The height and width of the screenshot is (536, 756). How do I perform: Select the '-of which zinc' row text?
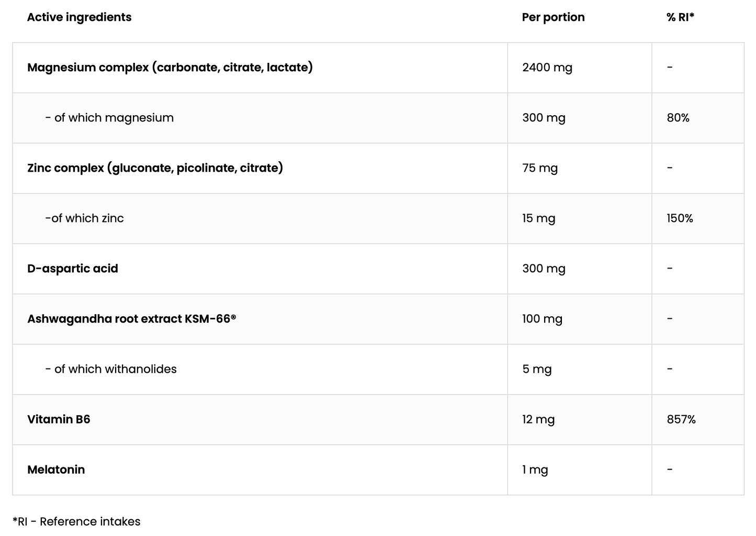click(x=84, y=218)
